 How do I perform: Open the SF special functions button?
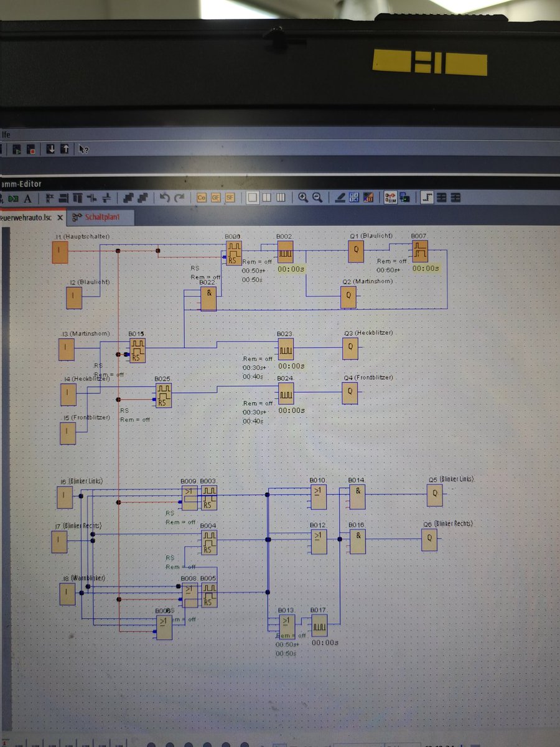(x=230, y=197)
